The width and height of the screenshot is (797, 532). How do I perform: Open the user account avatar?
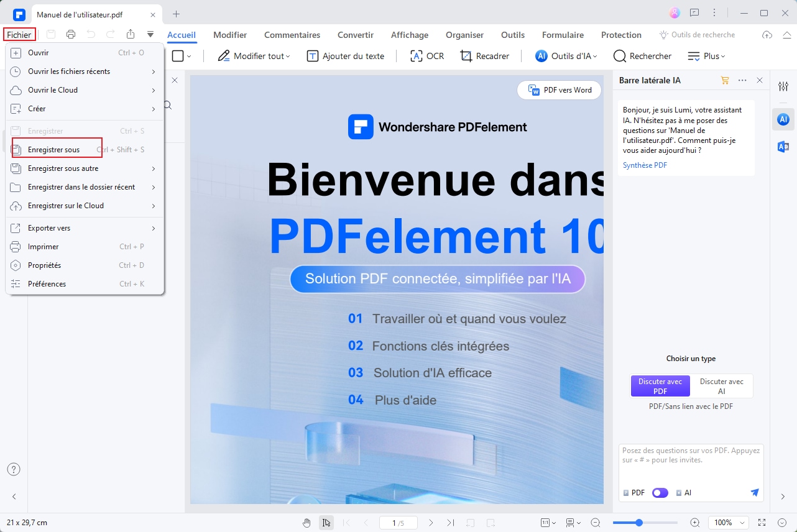pyautogui.click(x=675, y=13)
